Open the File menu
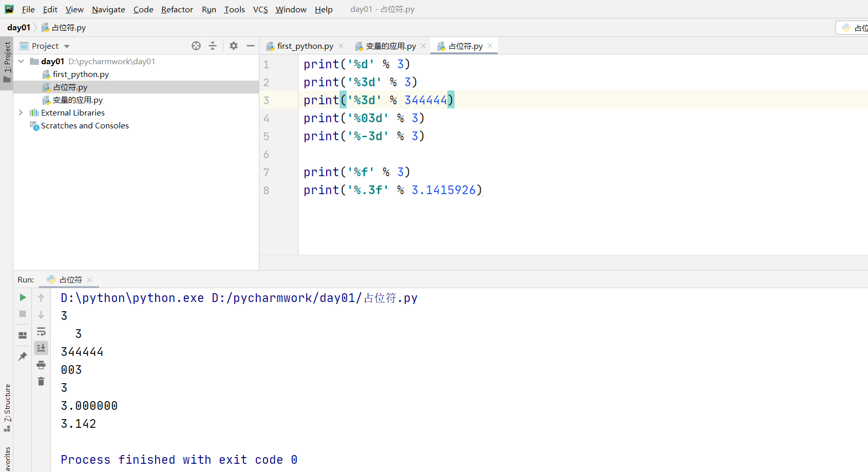Viewport: 868px width, 472px height. coord(28,9)
